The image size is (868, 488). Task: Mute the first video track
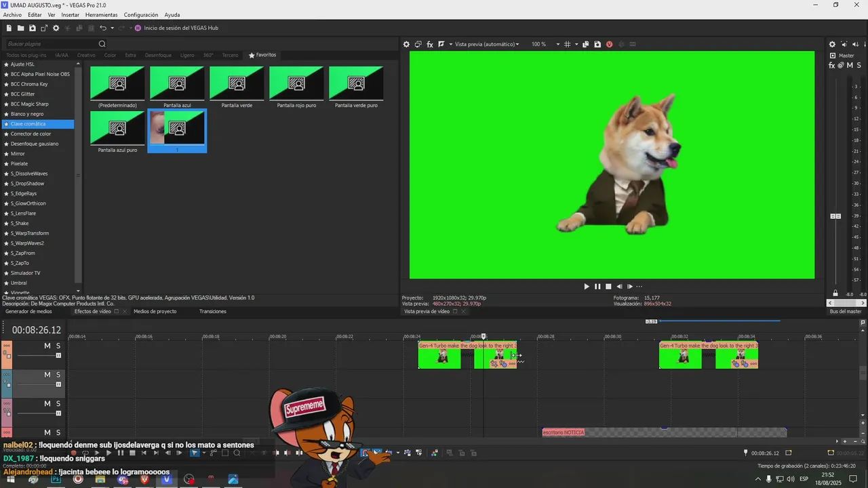click(x=47, y=346)
